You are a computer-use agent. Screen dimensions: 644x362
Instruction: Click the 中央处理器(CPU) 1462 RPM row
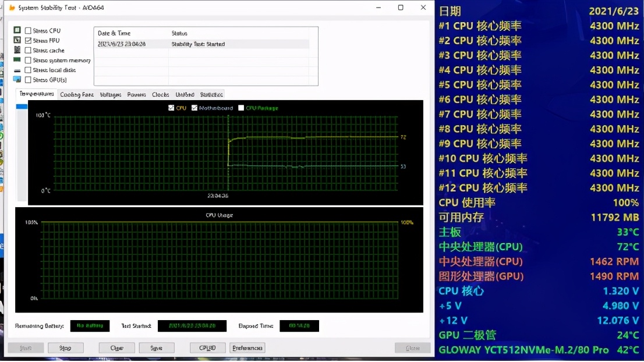539,261
